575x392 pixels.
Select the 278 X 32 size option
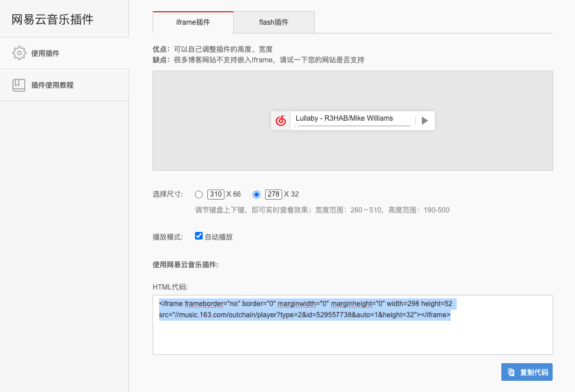(x=256, y=195)
